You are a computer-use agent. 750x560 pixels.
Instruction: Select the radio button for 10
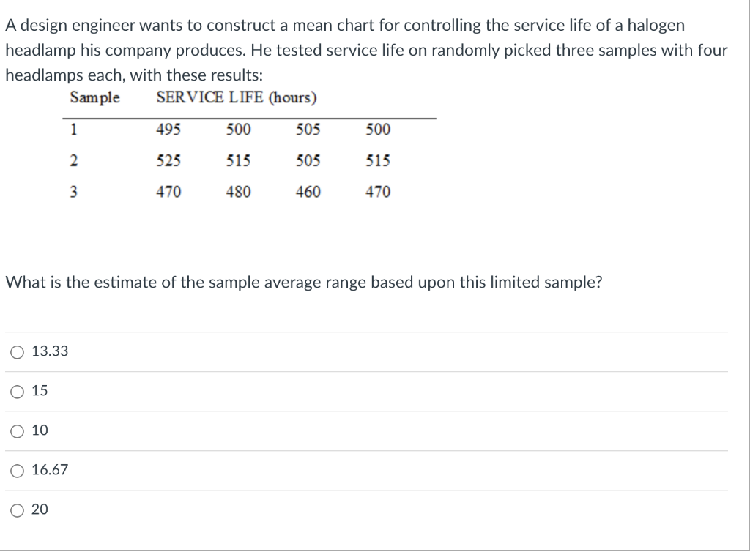(x=16, y=431)
